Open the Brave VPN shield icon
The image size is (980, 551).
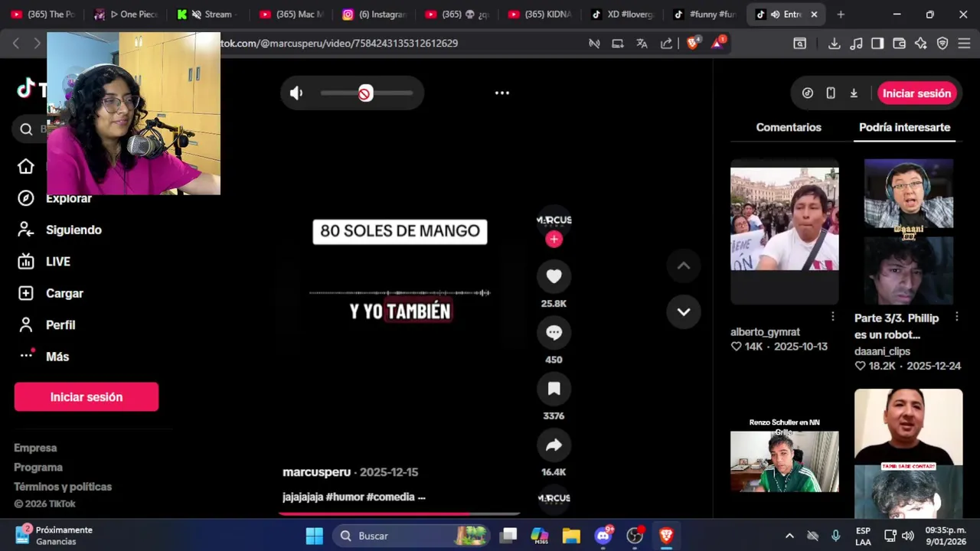[x=942, y=44]
